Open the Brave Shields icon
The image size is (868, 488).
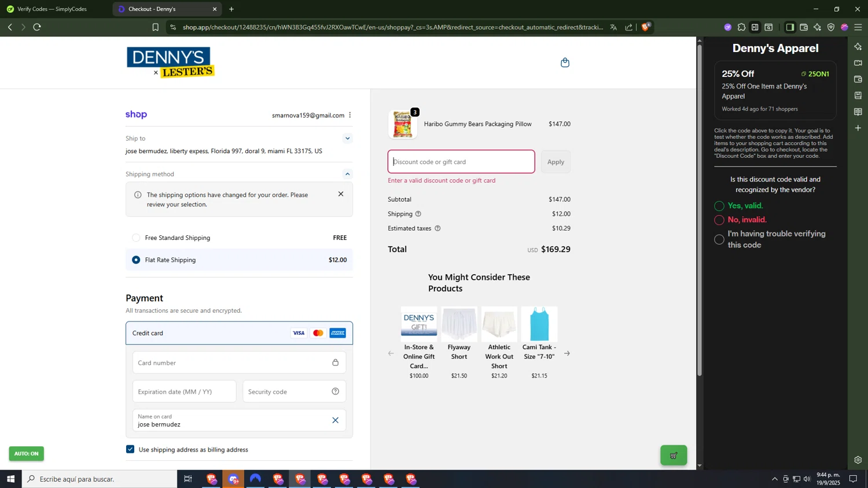[646, 27]
